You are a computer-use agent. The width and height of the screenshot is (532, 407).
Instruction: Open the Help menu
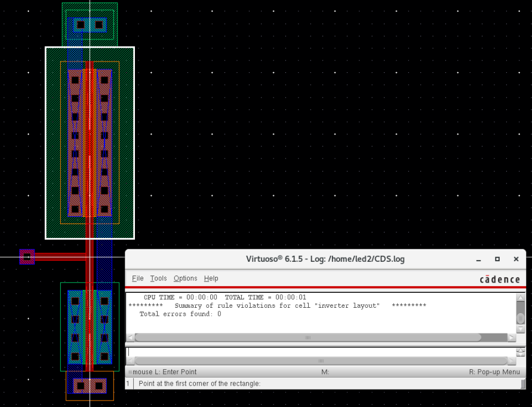click(211, 279)
